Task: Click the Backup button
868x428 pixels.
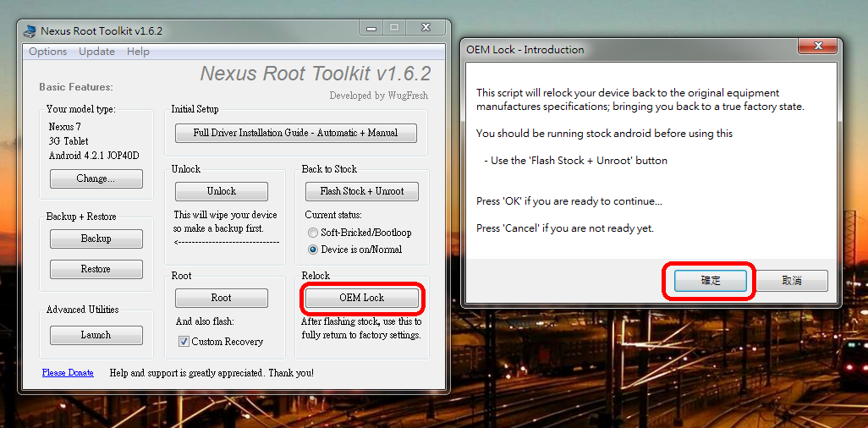Action: 96,239
